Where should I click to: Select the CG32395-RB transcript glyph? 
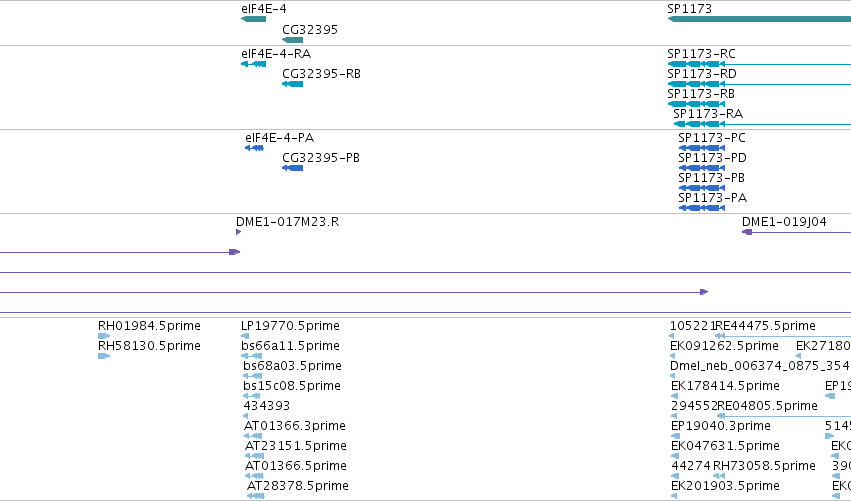click(x=293, y=84)
